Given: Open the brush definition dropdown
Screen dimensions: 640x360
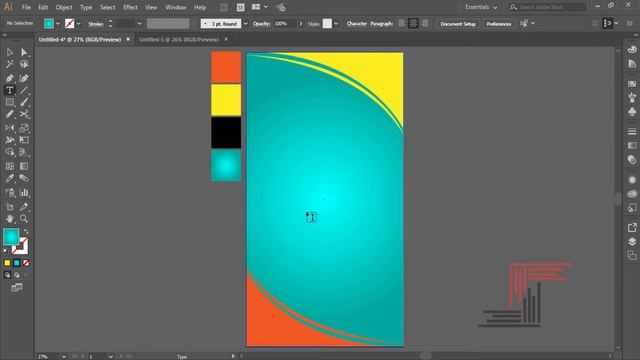Looking at the screenshot, I should 245,24.
